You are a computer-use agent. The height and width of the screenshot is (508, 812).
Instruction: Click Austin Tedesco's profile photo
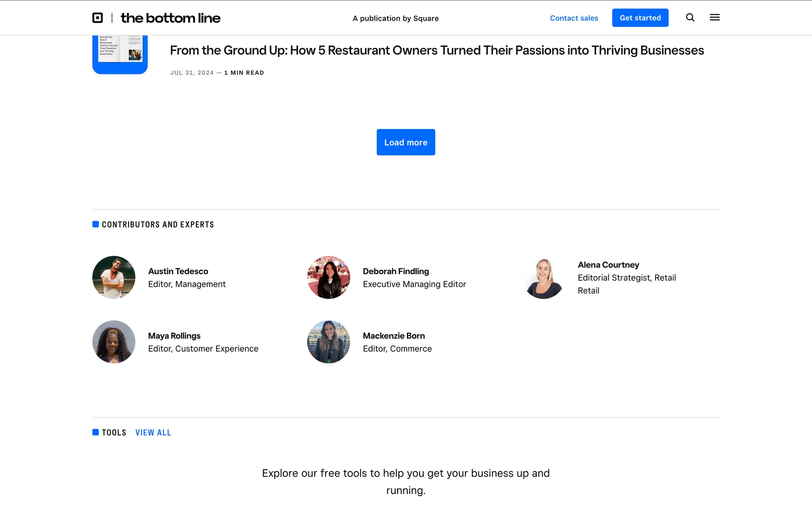pyautogui.click(x=114, y=277)
